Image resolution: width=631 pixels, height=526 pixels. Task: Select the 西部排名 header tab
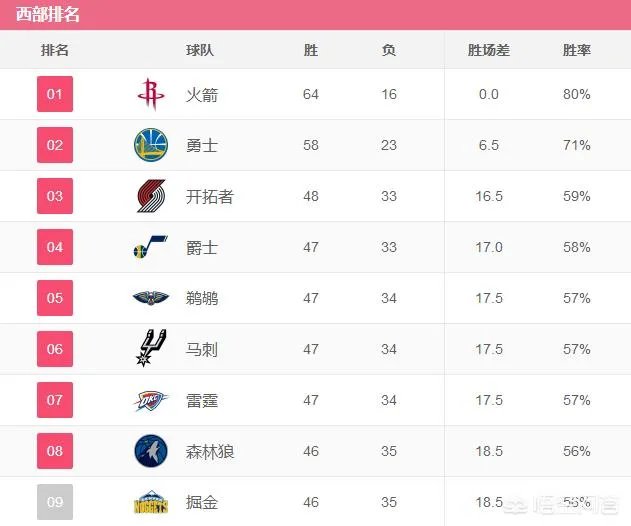pyautogui.click(x=43, y=15)
